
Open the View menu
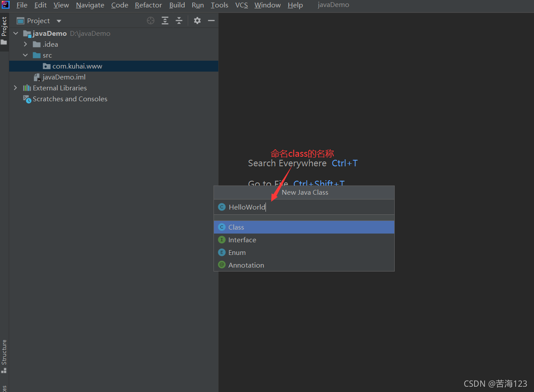[x=61, y=5]
